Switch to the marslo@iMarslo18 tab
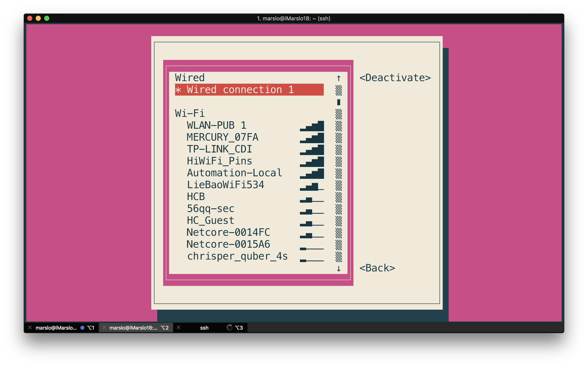 point(136,328)
